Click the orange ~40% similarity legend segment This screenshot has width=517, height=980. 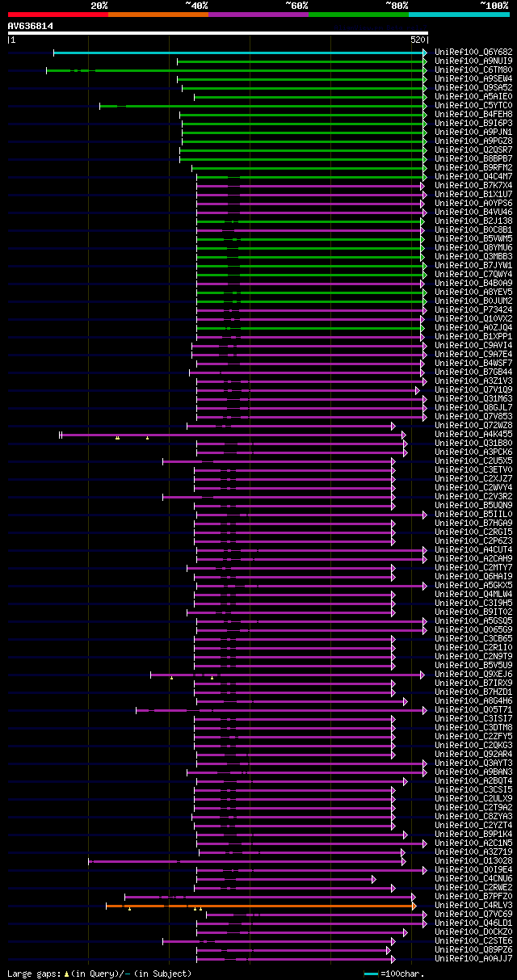click(158, 15)
